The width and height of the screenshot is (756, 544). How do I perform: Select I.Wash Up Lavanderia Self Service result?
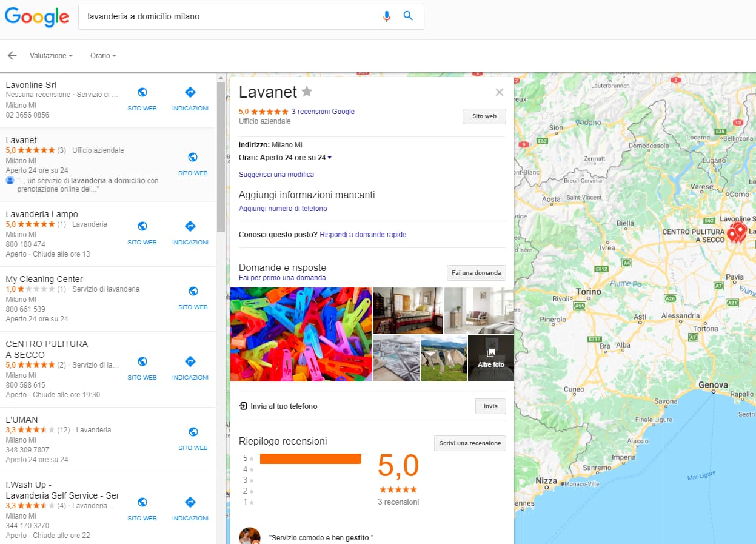(62, 490)
